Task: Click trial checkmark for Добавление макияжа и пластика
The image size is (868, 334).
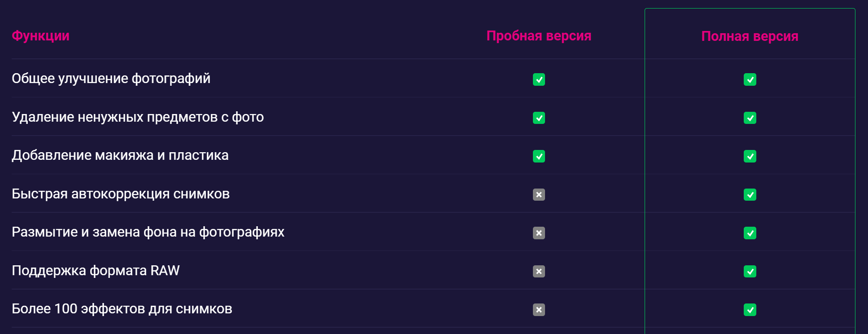Action: point(539,156)
